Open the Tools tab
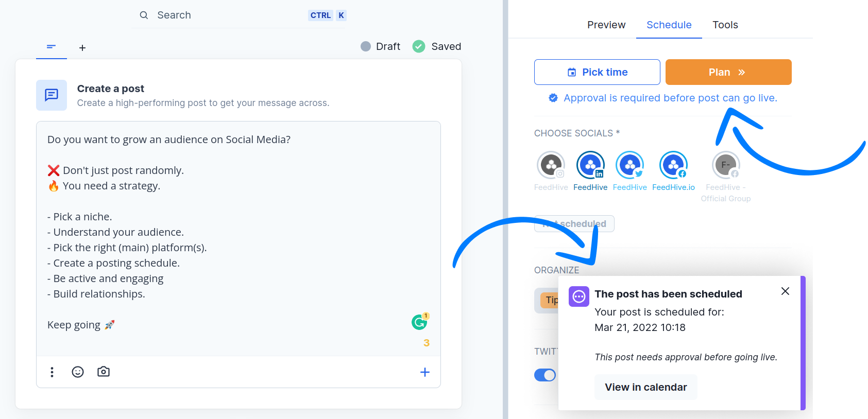 click(x=725, y=25)
